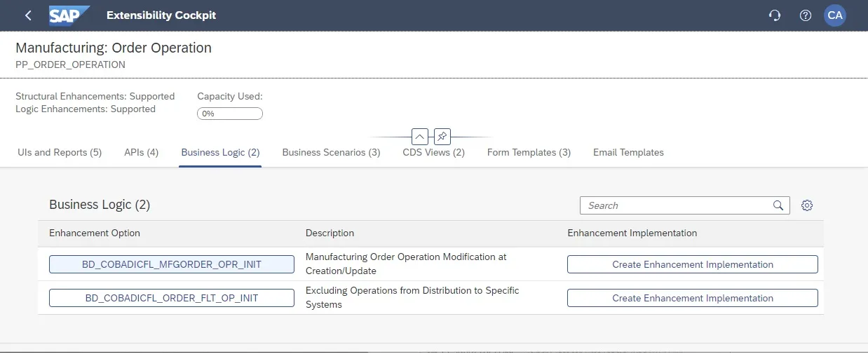The width and height of the screenshot is (868, 354).
Task: Toggle the pin header button
Action: [442, 137]
